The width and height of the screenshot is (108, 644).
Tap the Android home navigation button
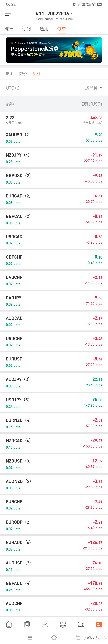54,637
